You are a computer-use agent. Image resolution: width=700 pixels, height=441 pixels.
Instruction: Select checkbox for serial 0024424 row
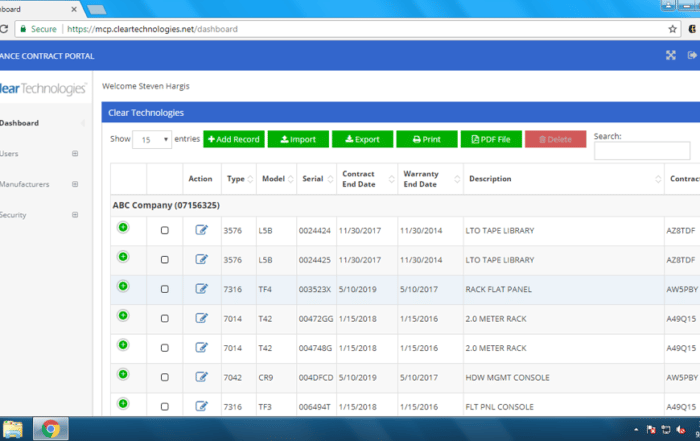(x=165, y=230)
